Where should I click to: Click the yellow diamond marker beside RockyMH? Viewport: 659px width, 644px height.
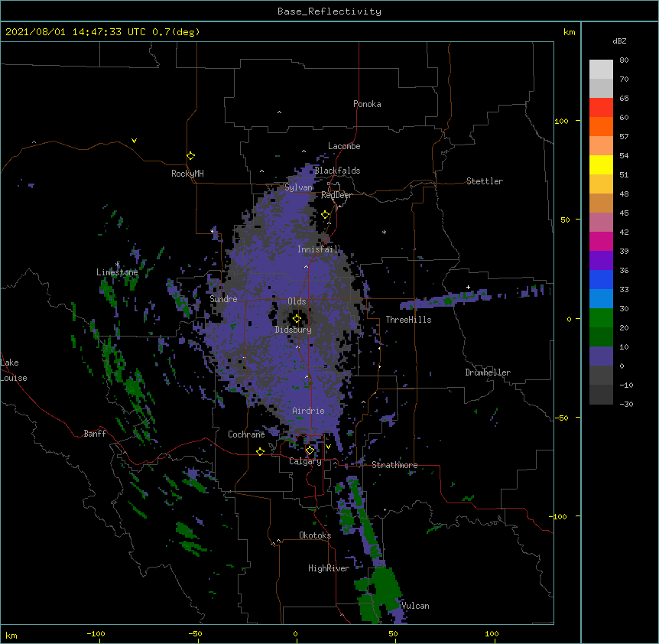click(x=191, y=156)
